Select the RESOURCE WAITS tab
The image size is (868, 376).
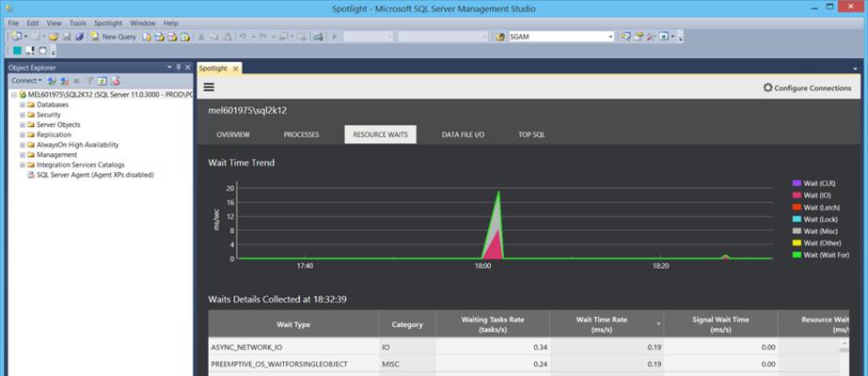pos(380,134)
